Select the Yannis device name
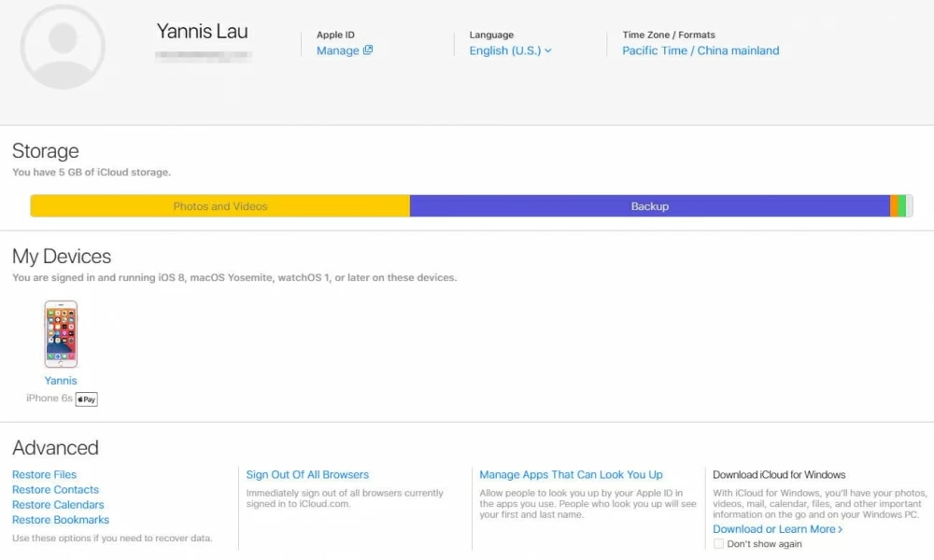The height and width of the screenshot is (560, 934). click(x=61, y=381)
